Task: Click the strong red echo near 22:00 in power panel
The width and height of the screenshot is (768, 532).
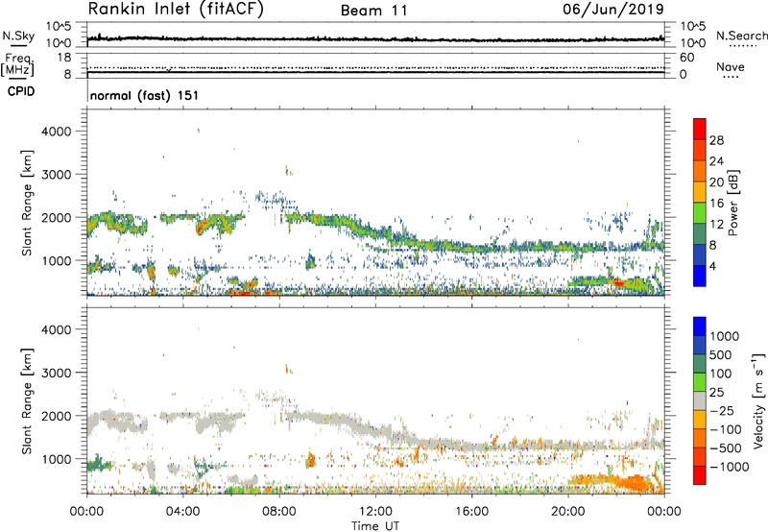Action: [618, 283]
